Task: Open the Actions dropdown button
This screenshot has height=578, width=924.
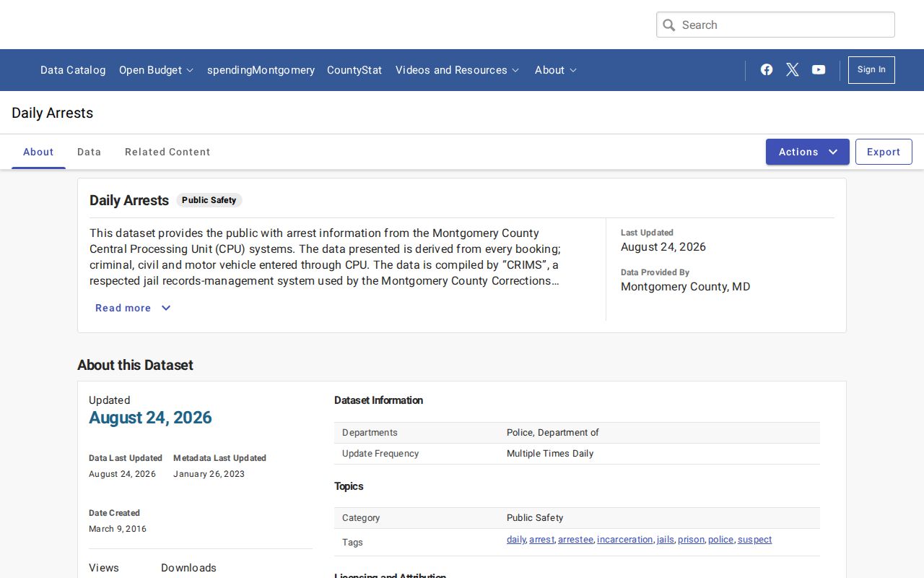Action: (808, 152)
